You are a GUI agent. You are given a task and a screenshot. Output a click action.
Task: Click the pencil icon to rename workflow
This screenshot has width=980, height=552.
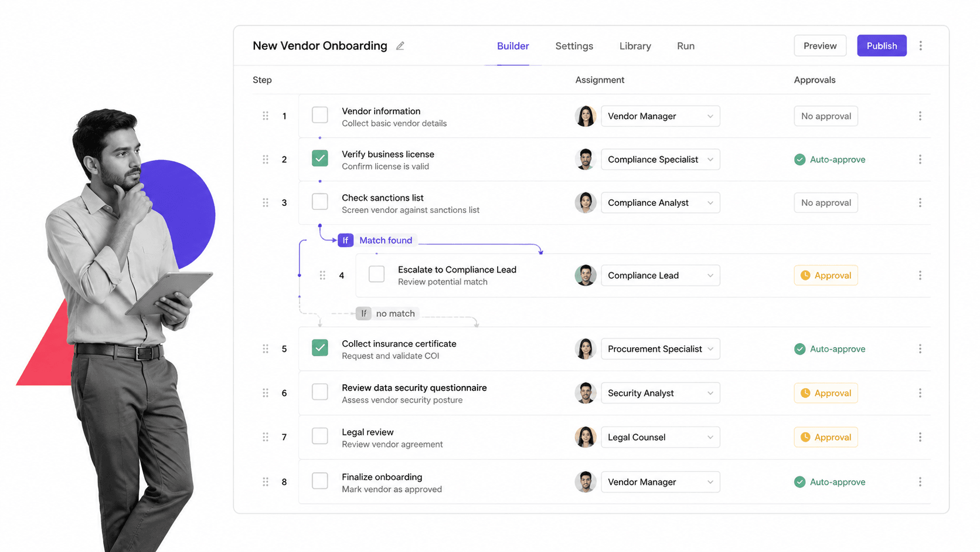point(400,46)
